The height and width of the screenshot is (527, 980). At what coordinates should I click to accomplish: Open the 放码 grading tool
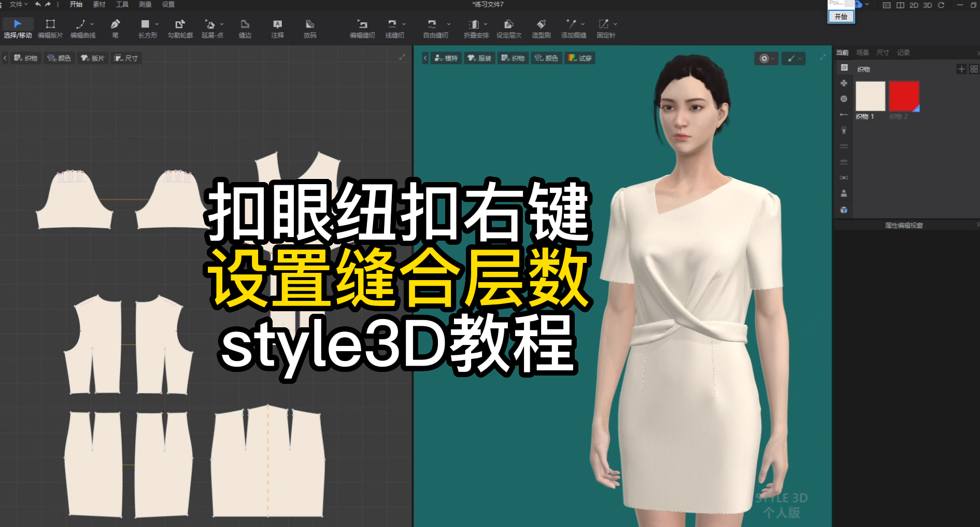pos(310,29)
